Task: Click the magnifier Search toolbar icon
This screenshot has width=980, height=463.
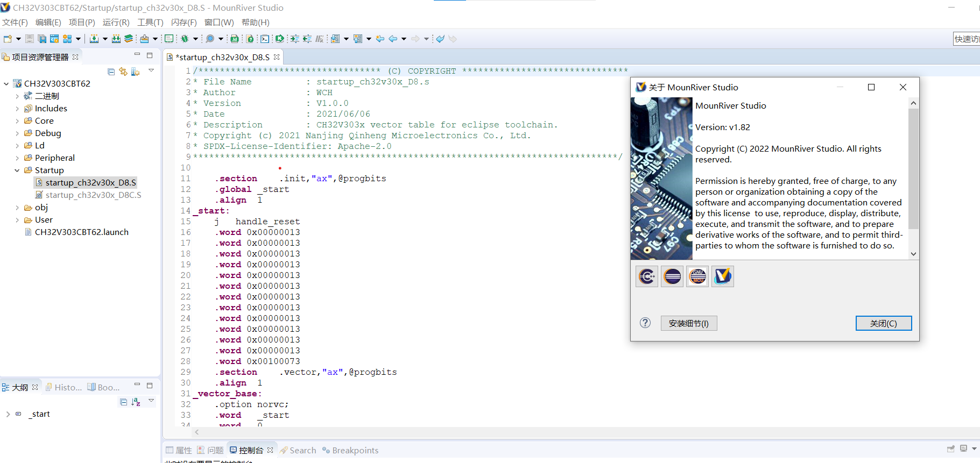Action: pyautogui.click(x=210, y=39)
